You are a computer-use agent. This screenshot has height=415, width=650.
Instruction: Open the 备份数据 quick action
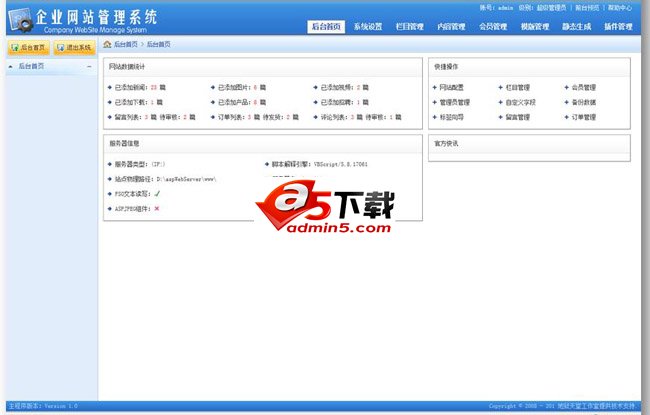[584, 102]
